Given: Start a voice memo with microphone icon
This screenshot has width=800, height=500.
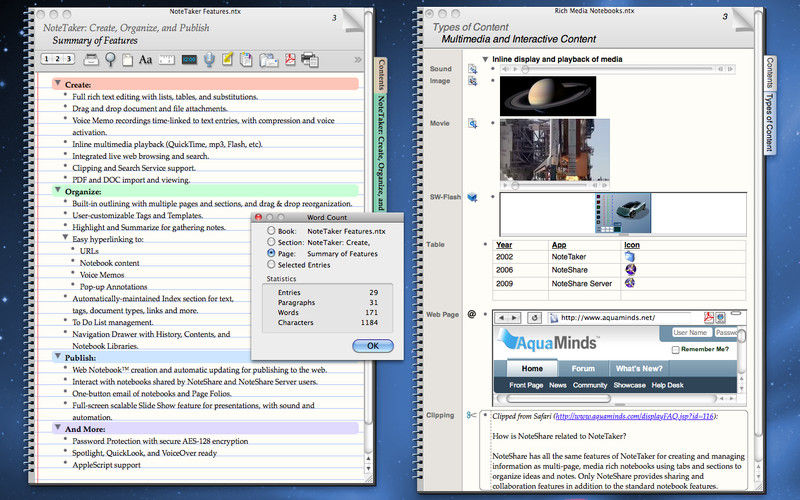Looking at the screenshot, I should [209, 60].
